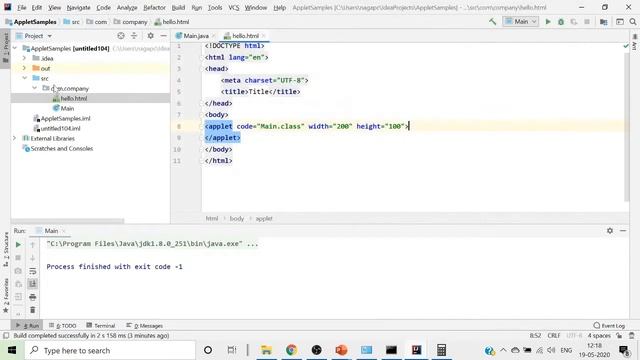
Task: Open Project panel settings gear
Action: point(151,36)
